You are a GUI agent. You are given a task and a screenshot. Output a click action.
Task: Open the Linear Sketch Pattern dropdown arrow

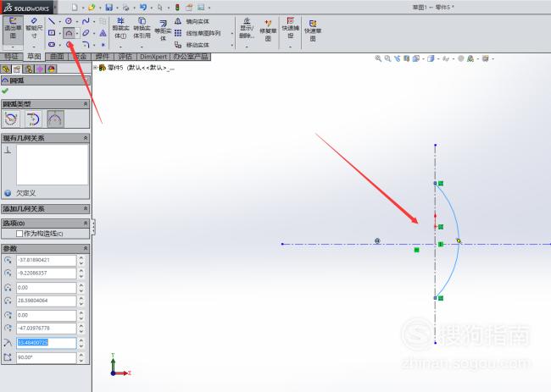(x=232, y=34)
